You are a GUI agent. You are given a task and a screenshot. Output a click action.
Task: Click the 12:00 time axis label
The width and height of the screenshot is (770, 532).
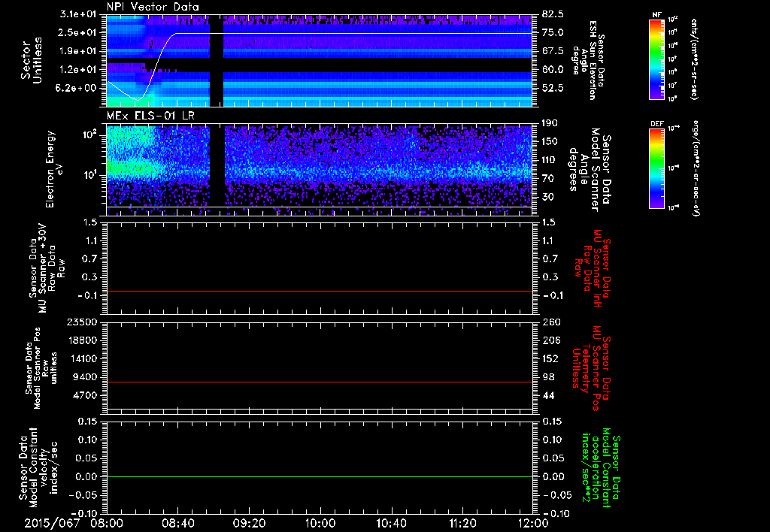click(x=533, y=523)
